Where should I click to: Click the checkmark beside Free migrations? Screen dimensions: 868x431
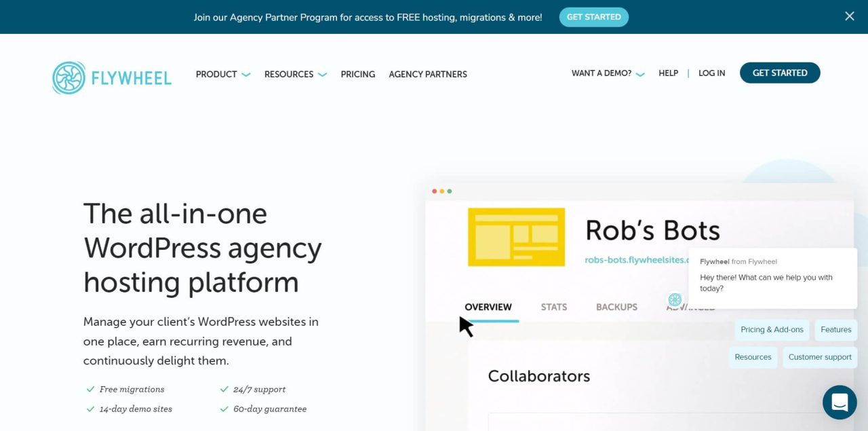(x=90, y=390)
